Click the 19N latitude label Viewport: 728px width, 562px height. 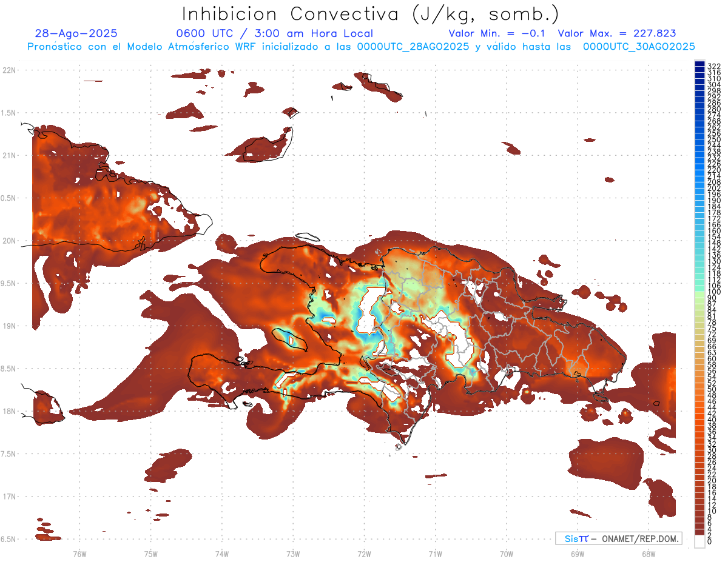9,326
